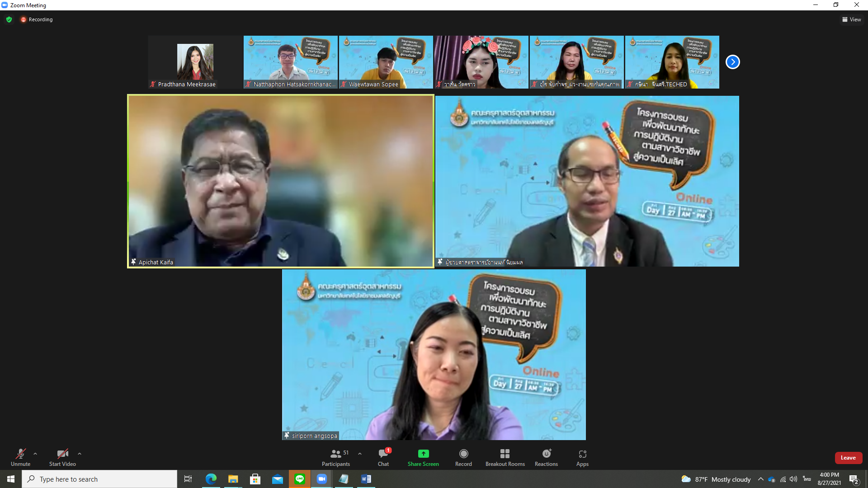Open the Windows Start menu
Image resolution: width=868 pixels, height=488 pixels.
click(x=11, y=479)
